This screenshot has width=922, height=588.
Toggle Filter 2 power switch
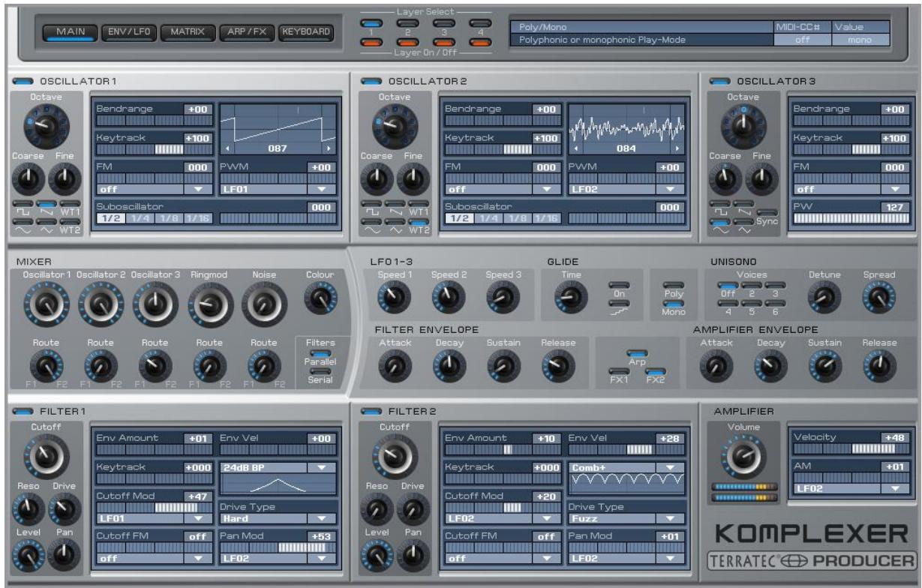click(x=371, y=410)
